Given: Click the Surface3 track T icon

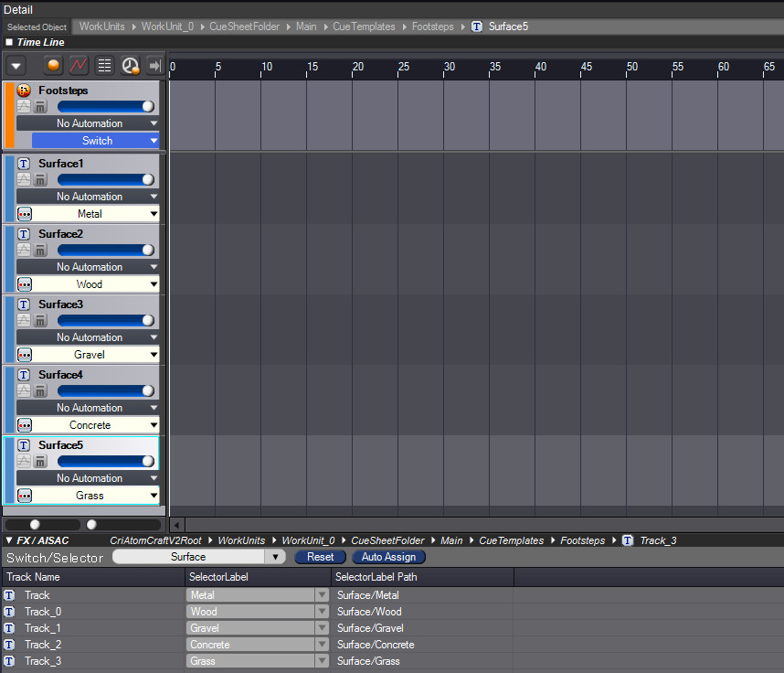Looking at the screenshot, I should point(24,304).
